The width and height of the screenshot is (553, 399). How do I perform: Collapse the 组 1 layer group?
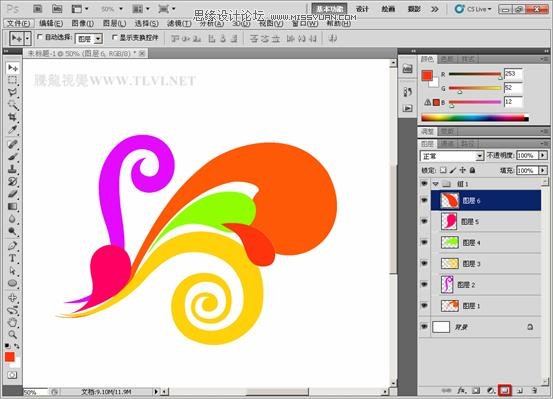(436, 184)
